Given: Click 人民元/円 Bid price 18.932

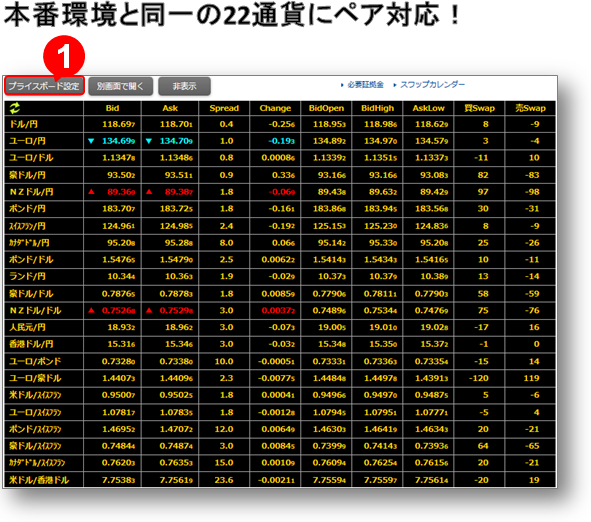Looking at the screenshot, I should [x=121, y=327].
